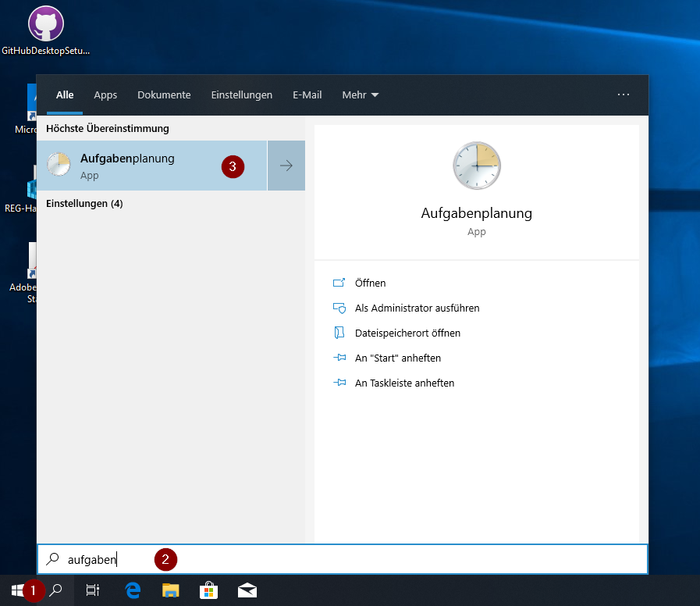Switch to the Apps search tab
The width and height of the screenshot is (700, 606).
pyautogui.click(x=105, y=95)
